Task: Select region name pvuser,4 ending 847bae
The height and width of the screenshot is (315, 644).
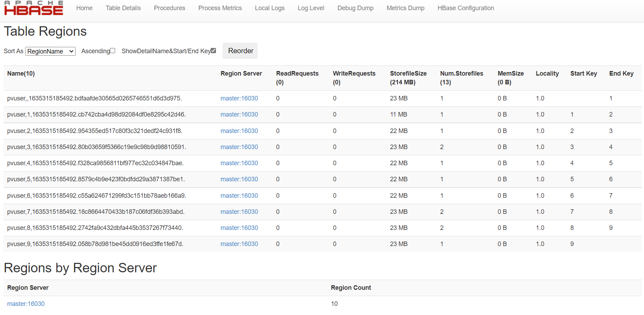Action: [95, 163]
